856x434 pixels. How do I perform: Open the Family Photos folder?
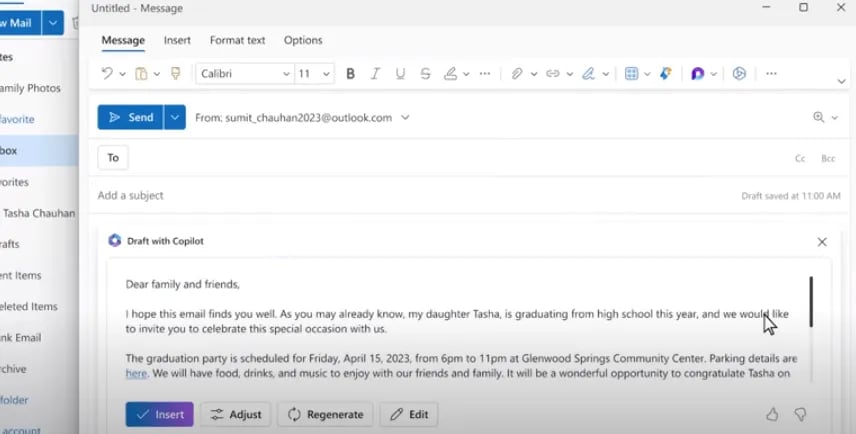pos(31,88)
